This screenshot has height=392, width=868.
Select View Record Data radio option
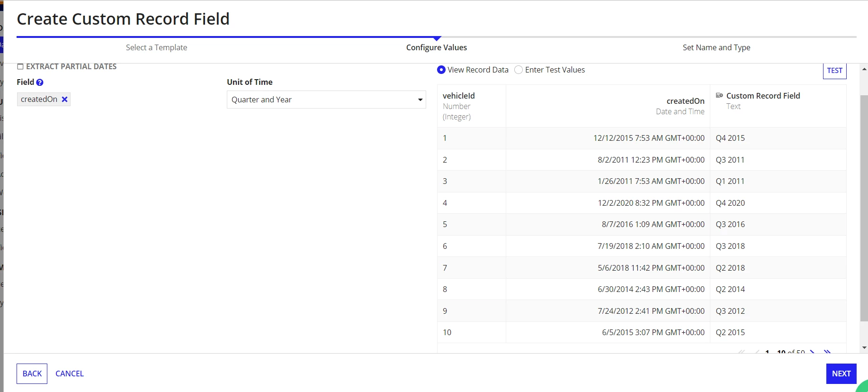click(441, 70)
